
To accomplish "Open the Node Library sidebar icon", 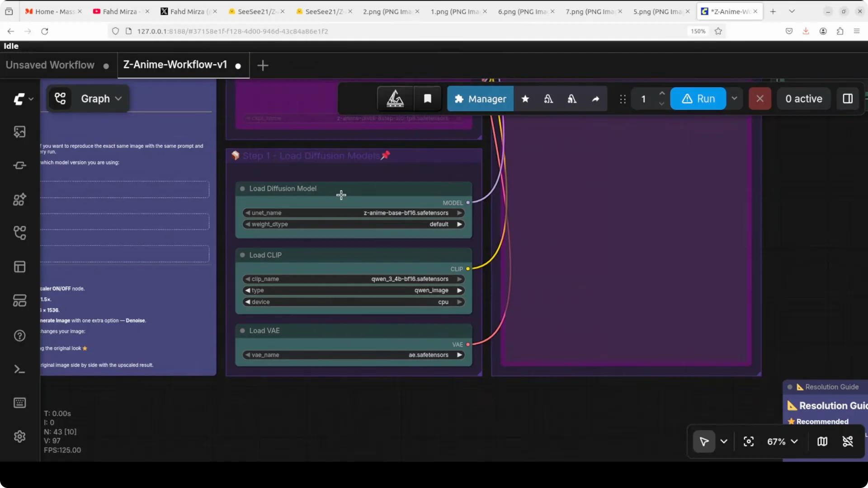I will 19,165.
